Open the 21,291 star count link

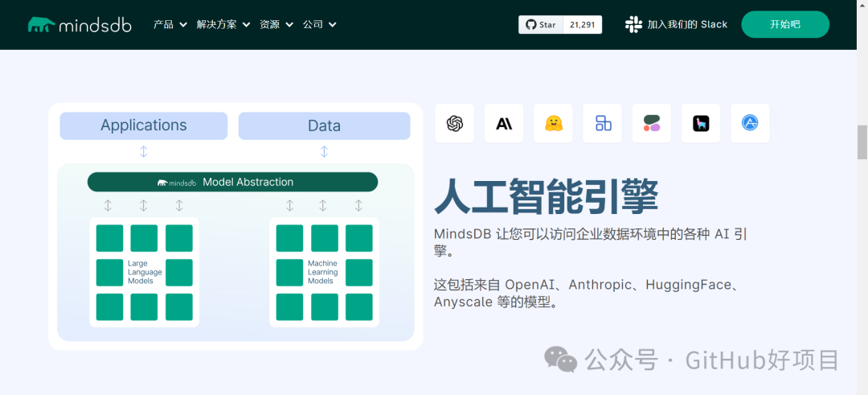(583, 25)
